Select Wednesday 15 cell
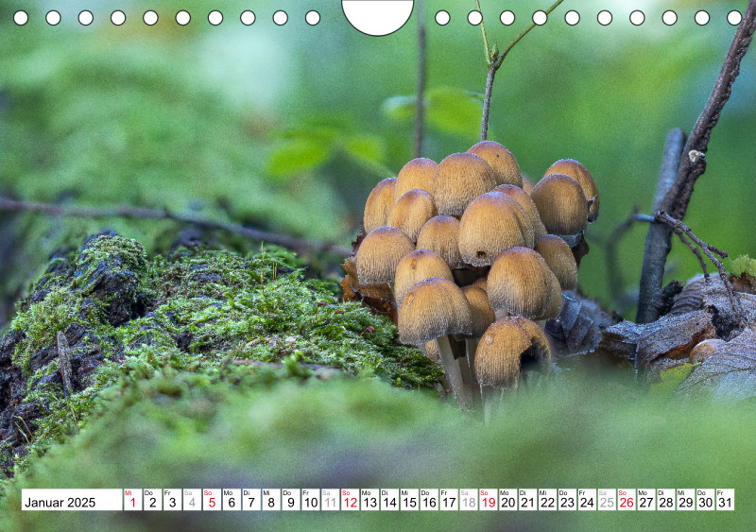Viewport: 756px width, 532px height. [409, 500]
